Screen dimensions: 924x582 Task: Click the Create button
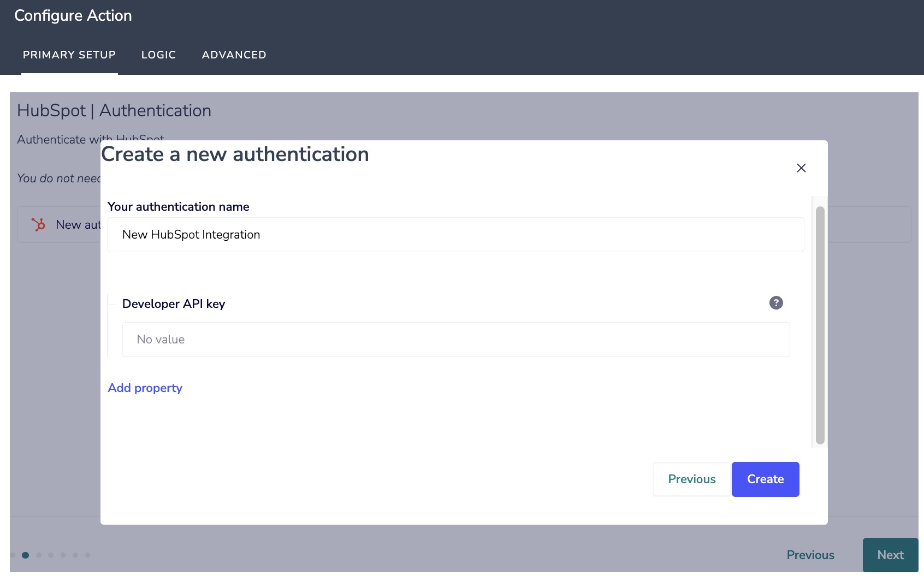click(766, 479)
